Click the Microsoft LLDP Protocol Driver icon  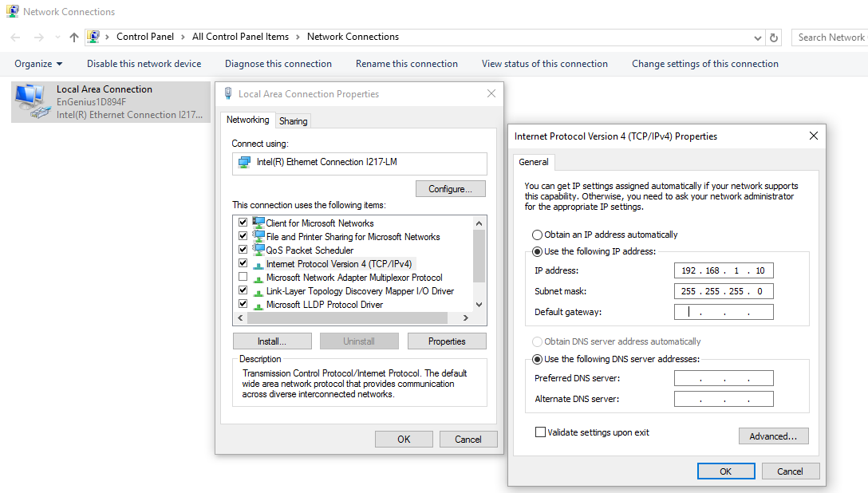(x=258, y=305)
